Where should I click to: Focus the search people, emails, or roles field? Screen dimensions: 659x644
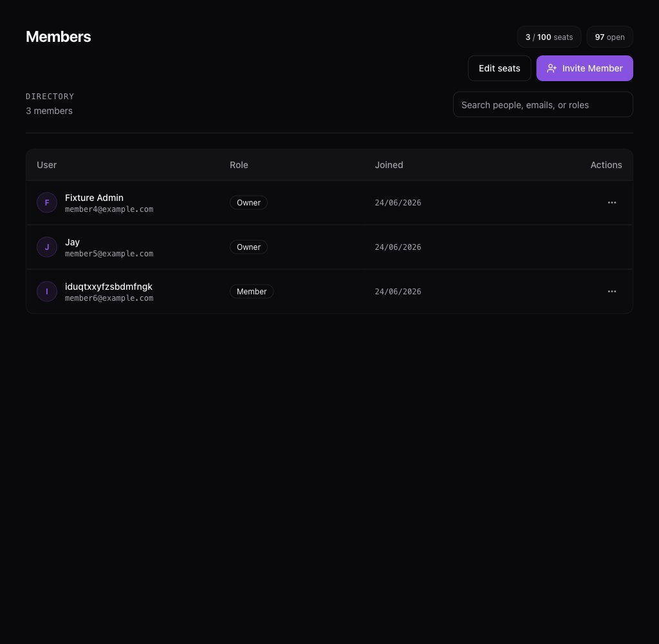(x=543, y=104)
